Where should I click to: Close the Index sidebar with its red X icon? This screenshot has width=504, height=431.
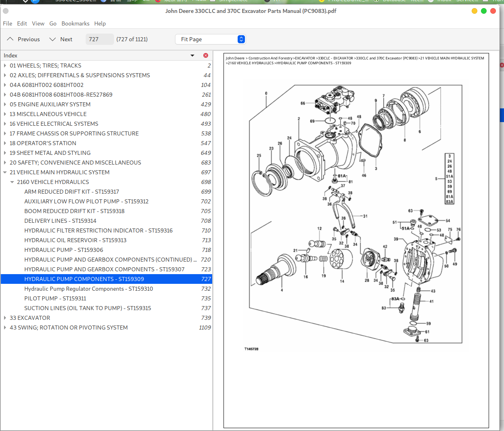(205, 55)
